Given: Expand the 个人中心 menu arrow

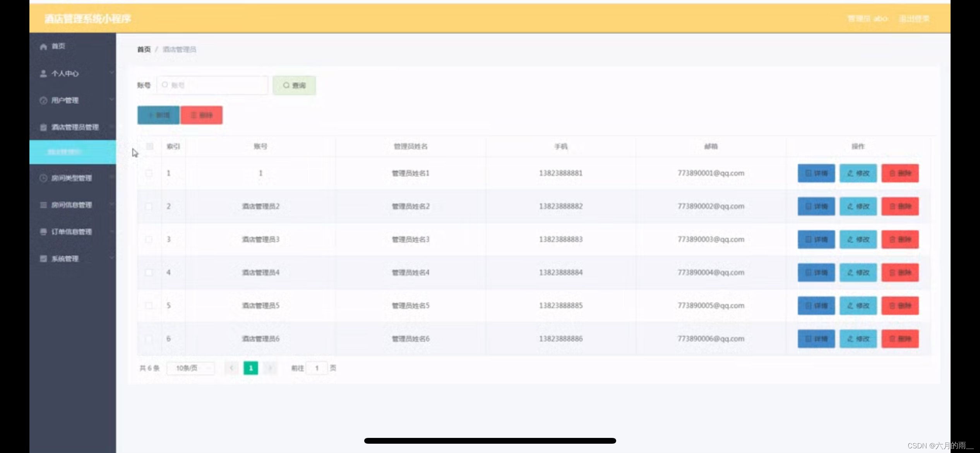Looking at the screenshot, I should [x=111, y=73].
